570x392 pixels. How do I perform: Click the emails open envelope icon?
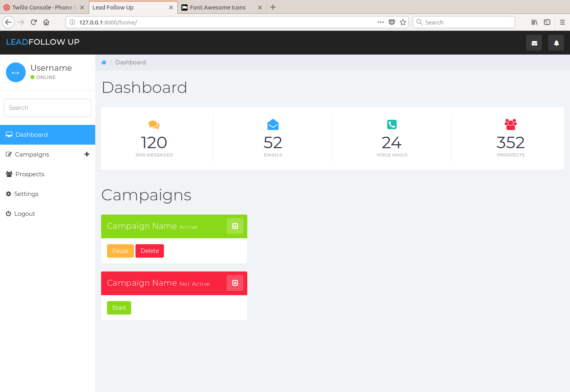[x=273, y=124]
